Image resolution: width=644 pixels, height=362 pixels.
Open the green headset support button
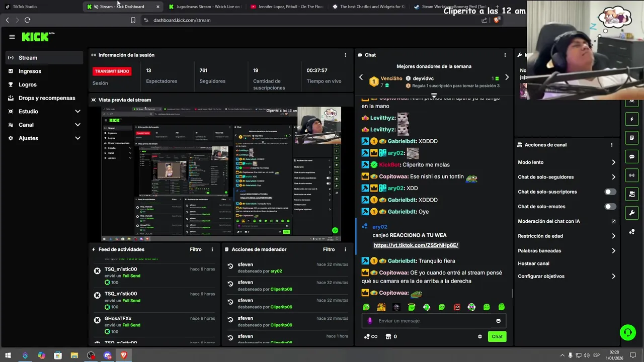pyautogui.click(x=627, y=332)
